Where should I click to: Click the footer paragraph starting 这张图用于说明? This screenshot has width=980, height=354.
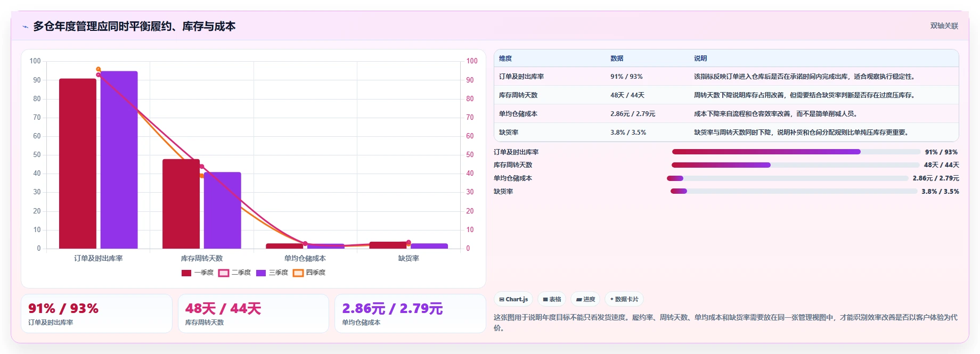[725, 323]
